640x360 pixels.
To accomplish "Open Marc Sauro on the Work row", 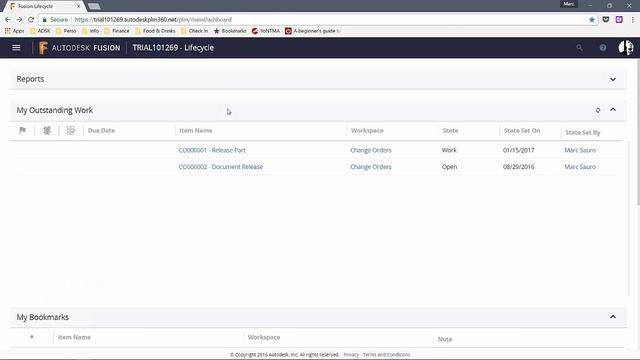I will (580, 150).
